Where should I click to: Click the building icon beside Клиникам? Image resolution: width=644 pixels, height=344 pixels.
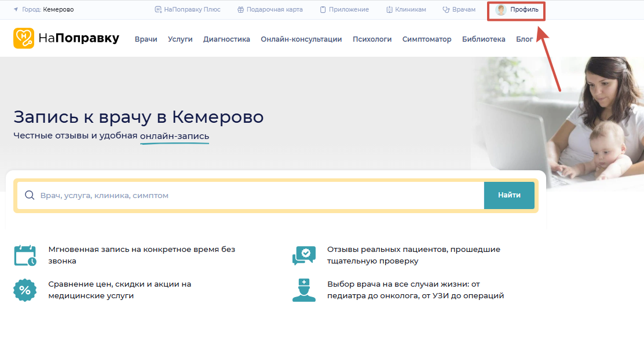click(389, 9)
